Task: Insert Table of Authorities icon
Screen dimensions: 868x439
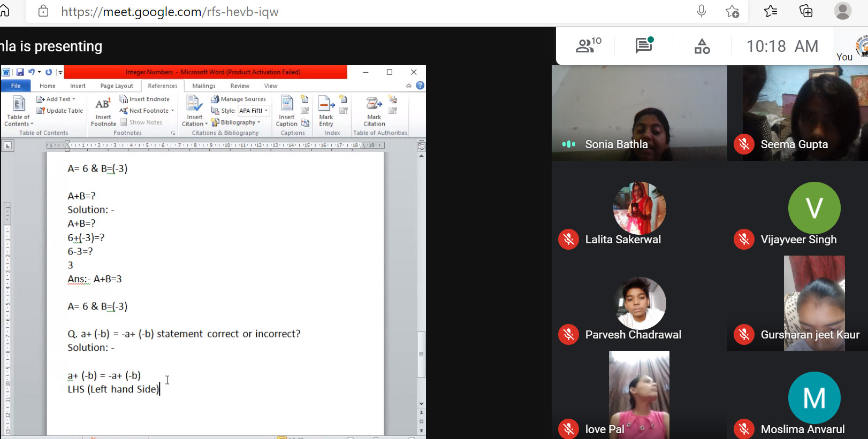Action: 393,99
